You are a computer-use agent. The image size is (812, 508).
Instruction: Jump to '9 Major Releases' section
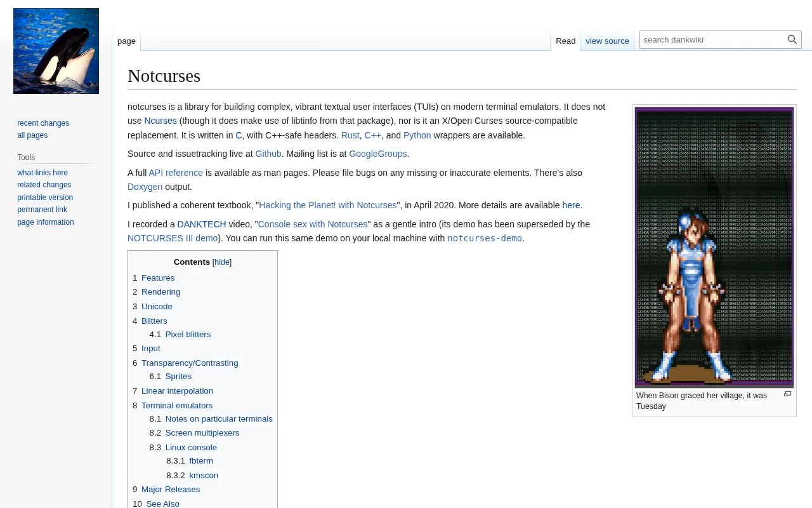pos(166,490)
